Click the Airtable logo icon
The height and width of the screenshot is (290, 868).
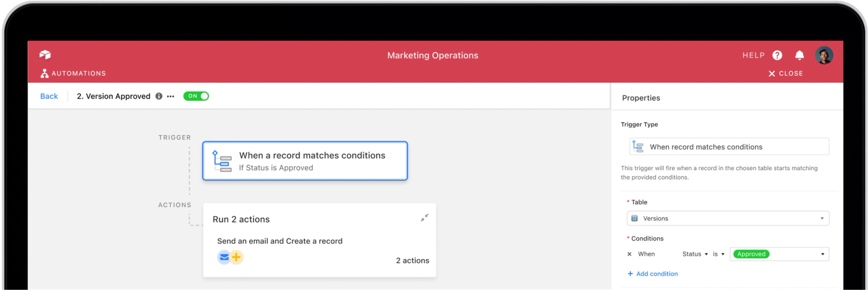click(x=45, y=54)
